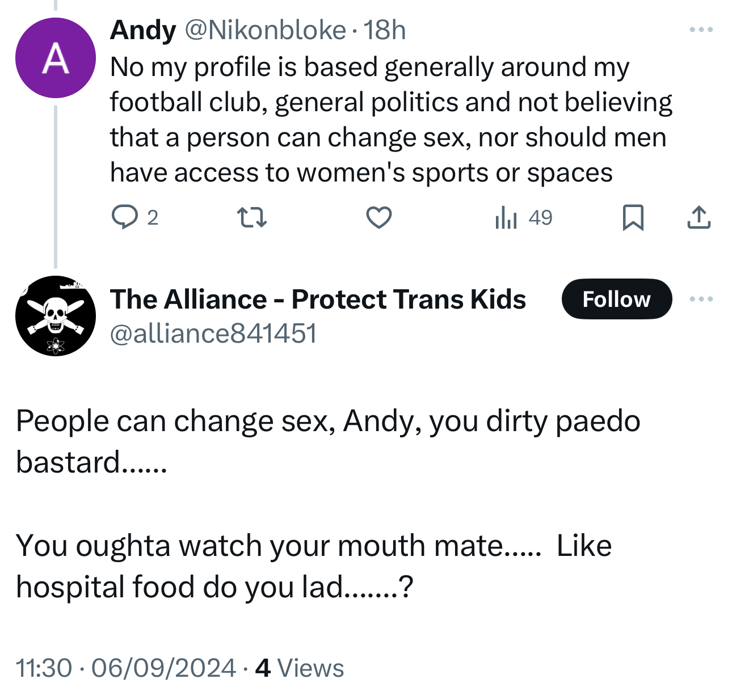Click the 11:30 · 06/09/2024 timestamp
The height and width of the screenshot is (700, 732).
click(x=125, y=668)
